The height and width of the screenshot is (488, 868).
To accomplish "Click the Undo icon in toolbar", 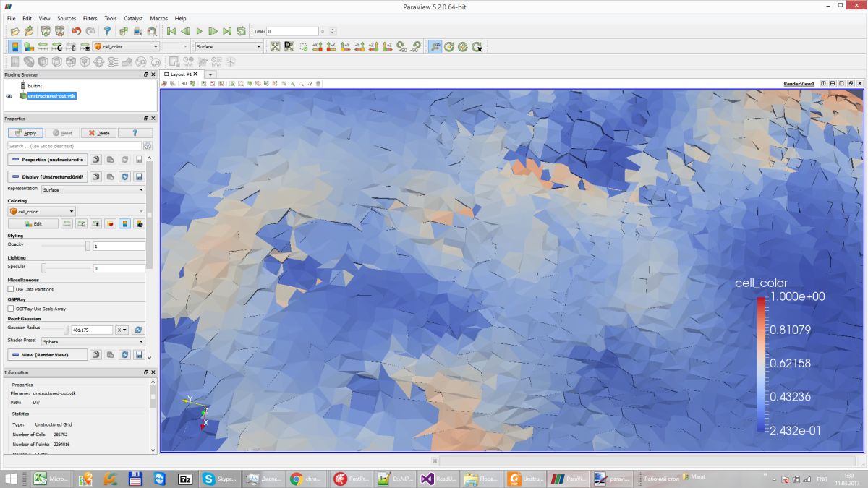I will point(76,31).
